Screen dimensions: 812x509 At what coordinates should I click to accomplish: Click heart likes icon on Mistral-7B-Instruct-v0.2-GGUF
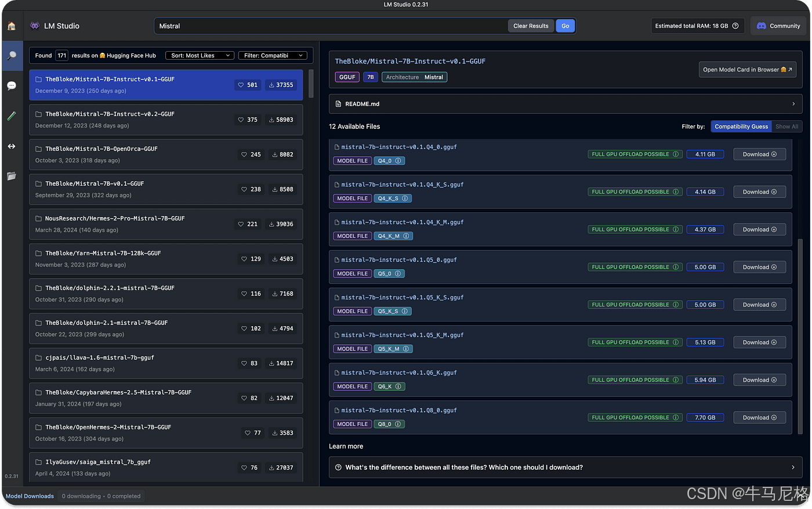click(x=241, y=120)
